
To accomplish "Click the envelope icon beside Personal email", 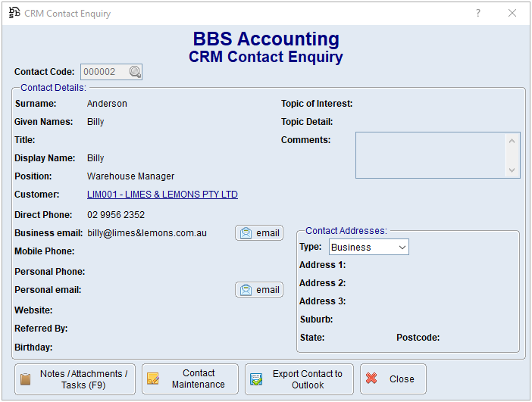I will [246, 290].
